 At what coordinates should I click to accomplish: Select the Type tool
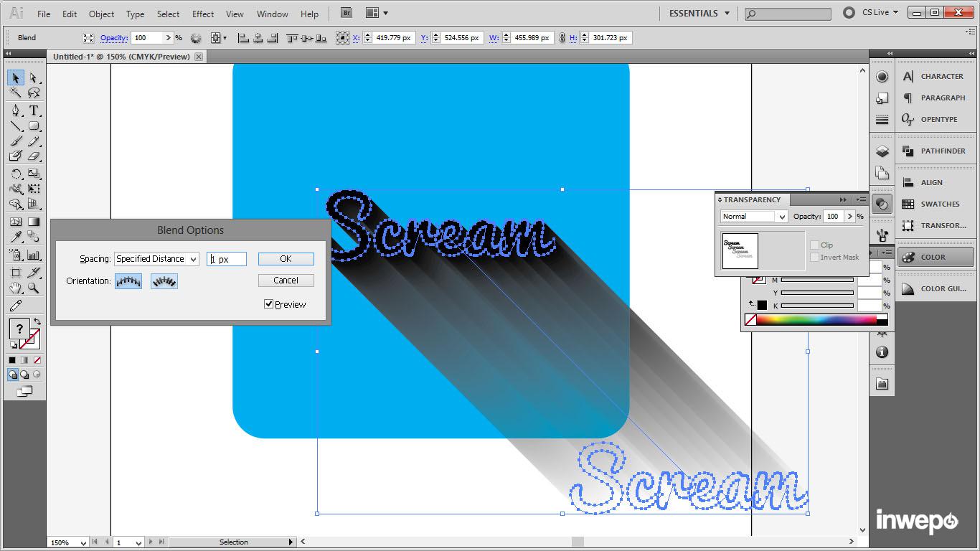point(34,110)
